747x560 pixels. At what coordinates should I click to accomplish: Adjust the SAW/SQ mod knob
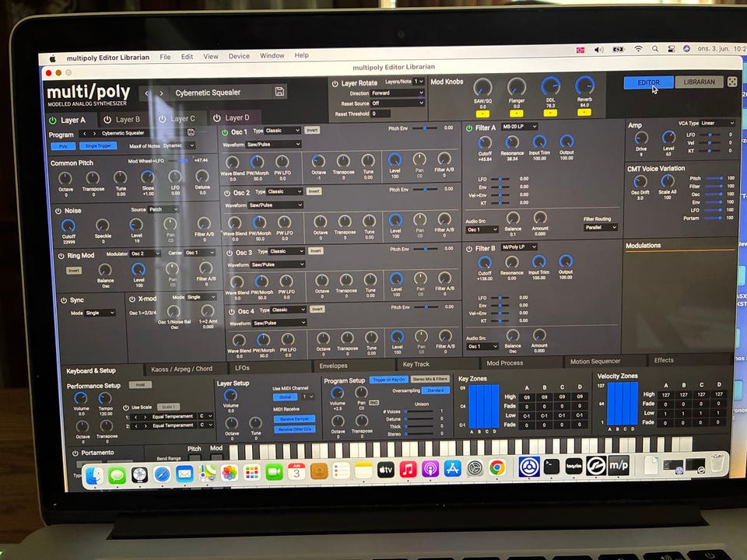(x=482, y=88)
